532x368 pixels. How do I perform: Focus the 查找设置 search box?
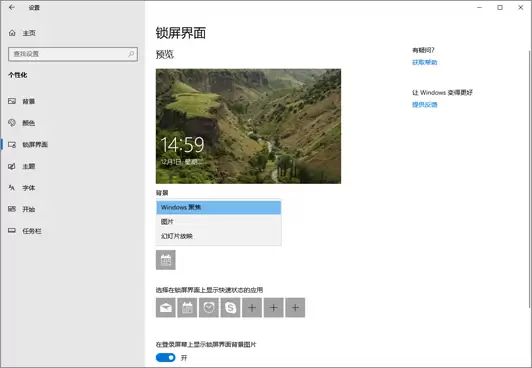click(x=73, y=54)
